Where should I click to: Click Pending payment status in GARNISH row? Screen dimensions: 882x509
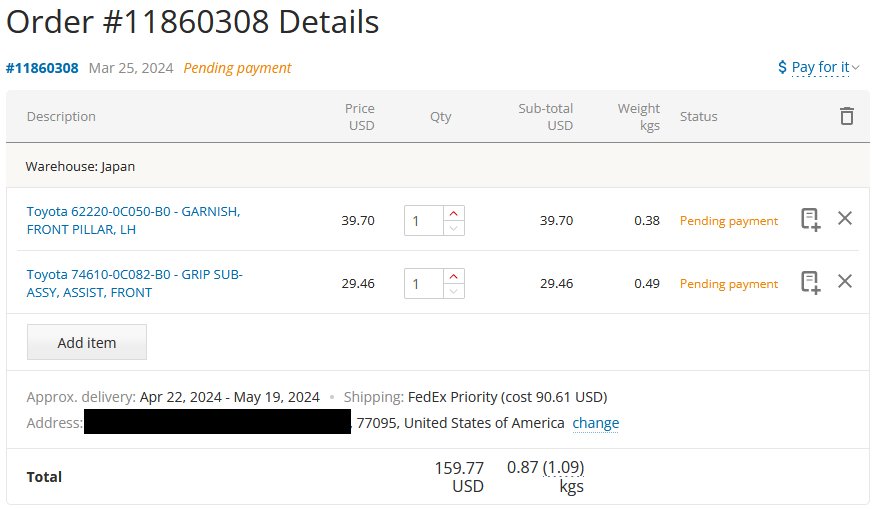(728, 220)
